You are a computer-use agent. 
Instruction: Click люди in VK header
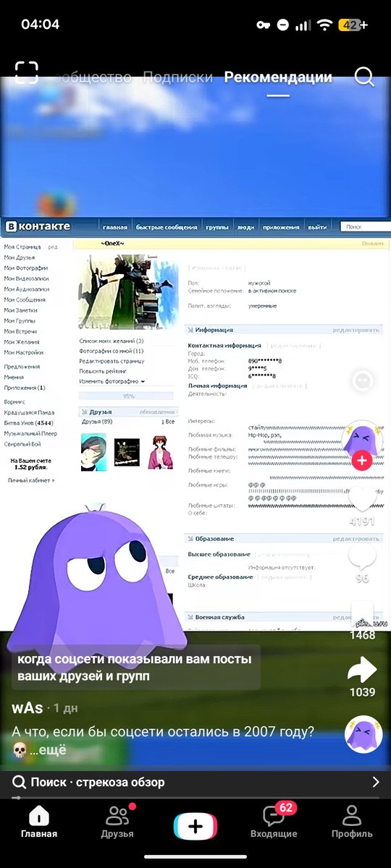246,227
